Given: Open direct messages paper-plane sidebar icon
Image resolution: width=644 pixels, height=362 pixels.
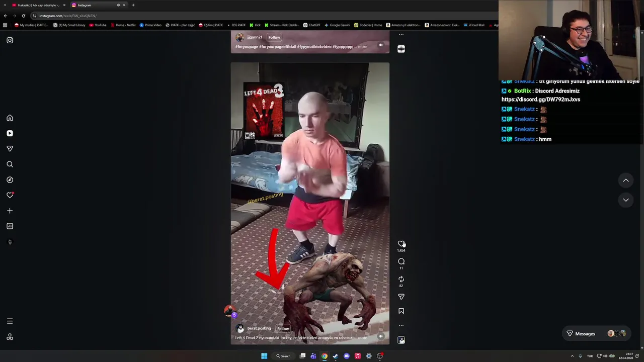Looking at the screenshot, I should [10, 149].
